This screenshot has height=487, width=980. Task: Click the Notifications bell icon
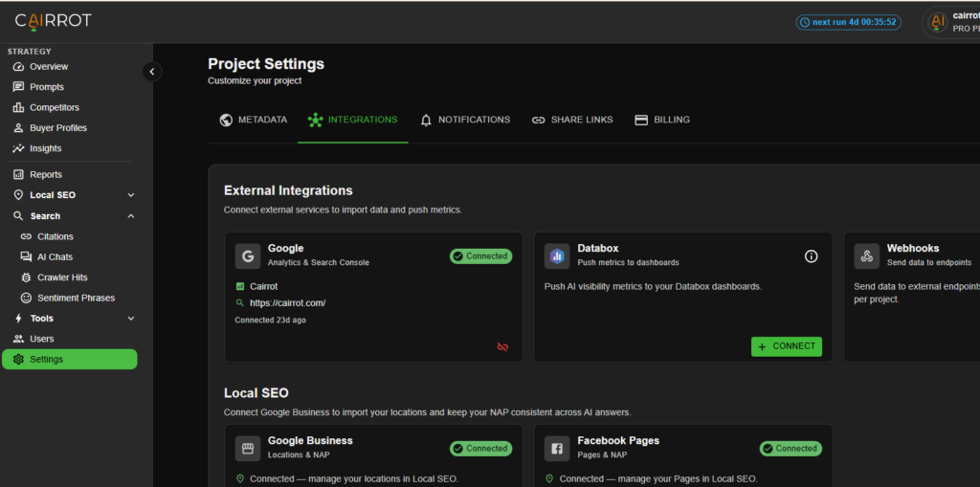coord(426,120)
